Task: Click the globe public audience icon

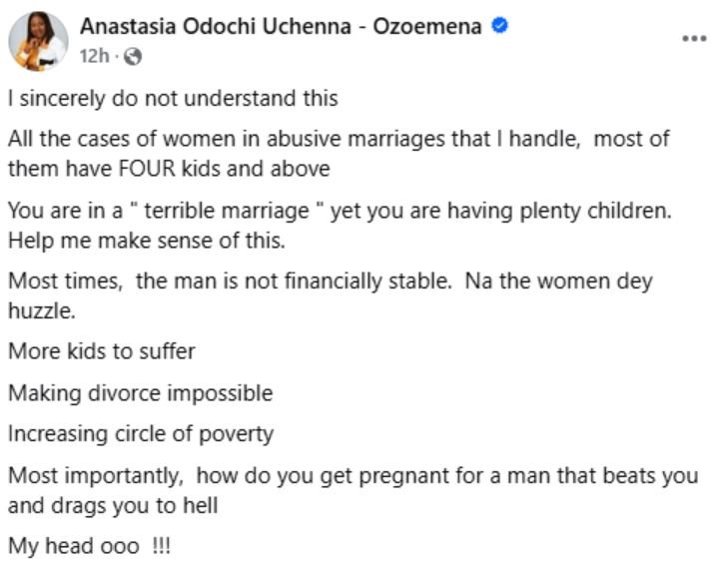Action: [x=134, y=57]
